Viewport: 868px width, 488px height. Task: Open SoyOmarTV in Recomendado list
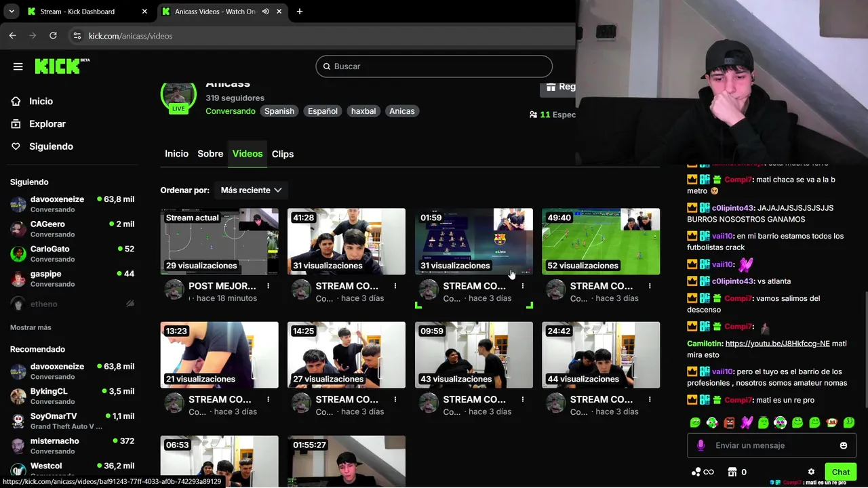pyautogui.click(x=72, y=421)
